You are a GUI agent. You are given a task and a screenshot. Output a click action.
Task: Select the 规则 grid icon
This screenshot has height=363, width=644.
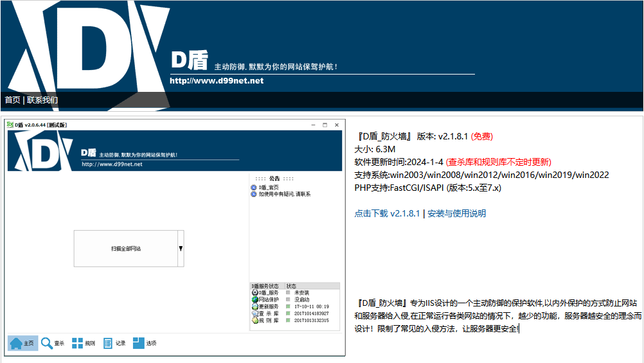77,343
